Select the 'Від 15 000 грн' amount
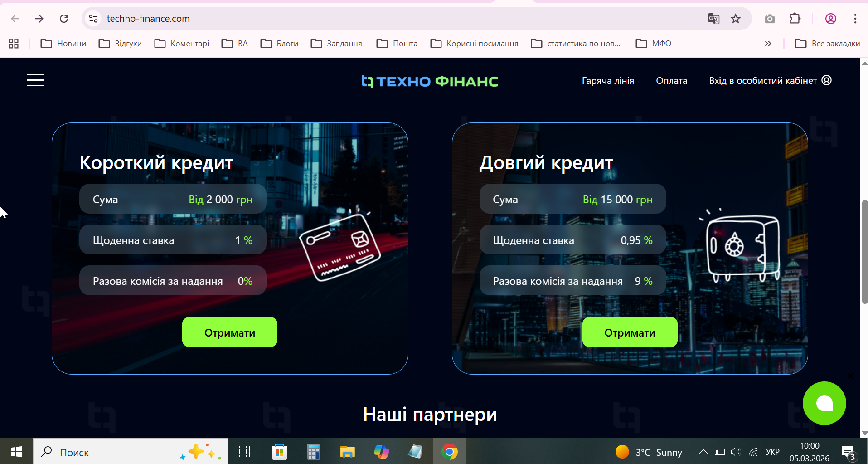The image size is (868, 464). click(x=618, y=200)
